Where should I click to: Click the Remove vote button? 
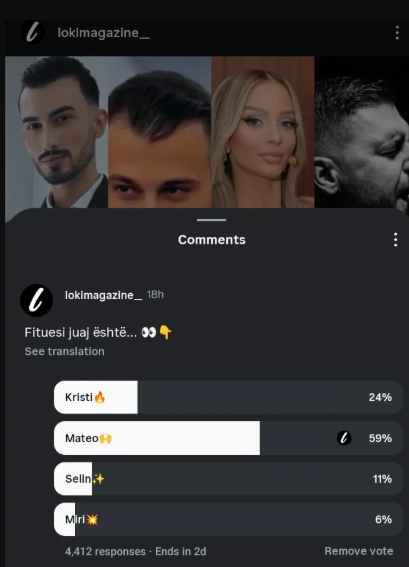coord(359,551)
